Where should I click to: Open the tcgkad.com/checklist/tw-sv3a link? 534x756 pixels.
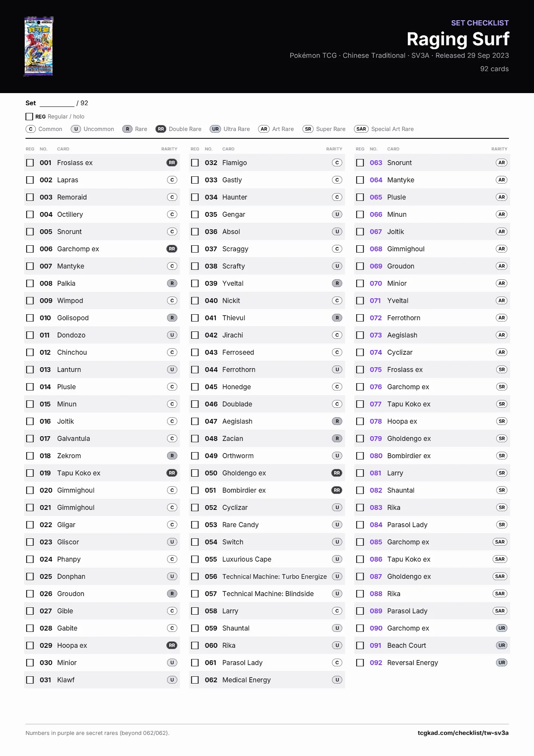click(x=463, y=733)
